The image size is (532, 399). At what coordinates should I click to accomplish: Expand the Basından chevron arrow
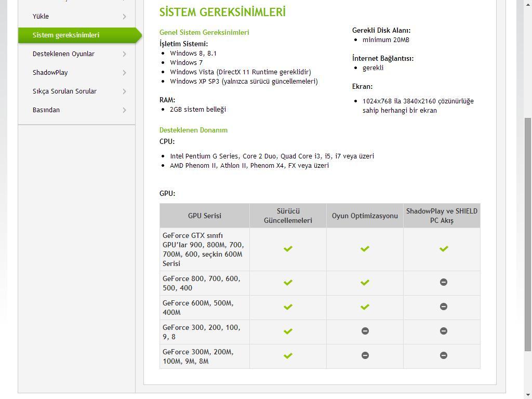coord(124,110)
